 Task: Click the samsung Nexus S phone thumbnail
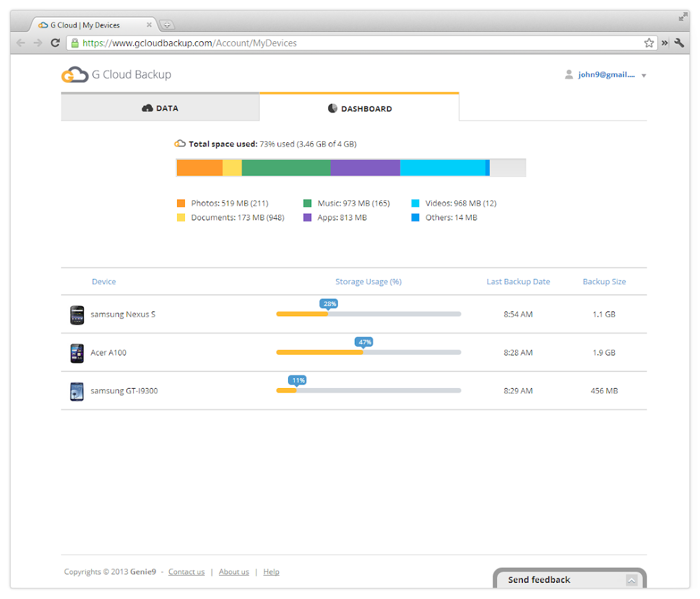pyautogui.click(x=77, y=314)
